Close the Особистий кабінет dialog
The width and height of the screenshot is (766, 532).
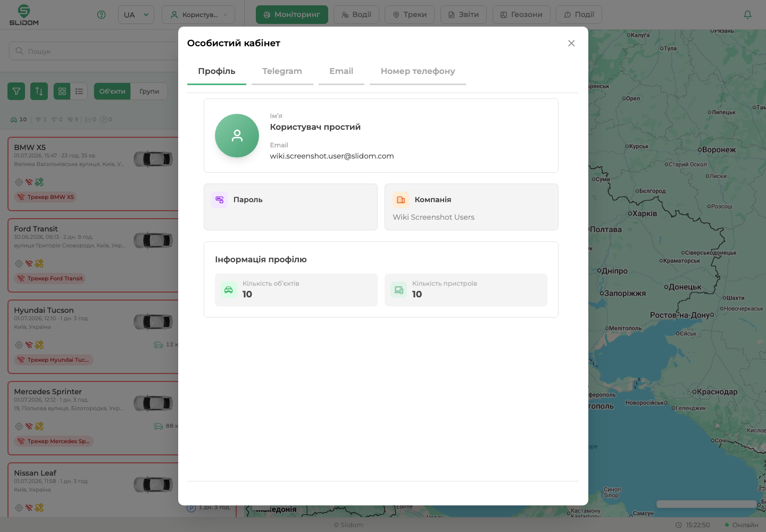tap(571, 43)
